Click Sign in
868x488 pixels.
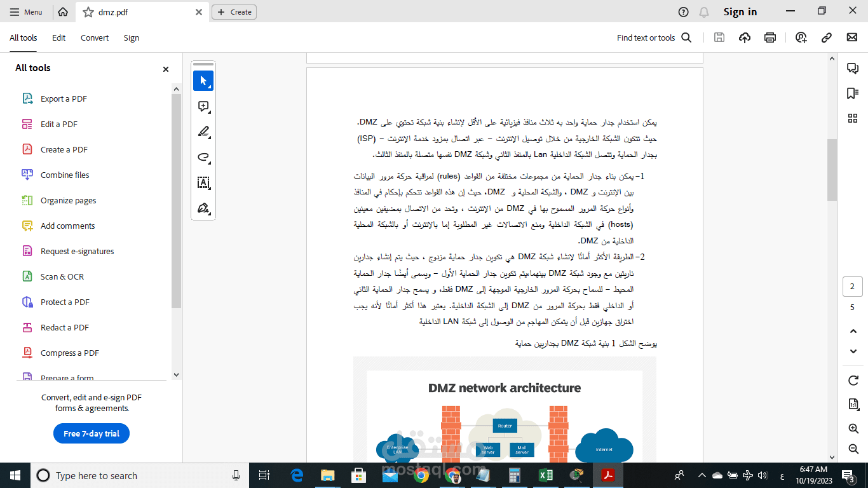point(740,11)
